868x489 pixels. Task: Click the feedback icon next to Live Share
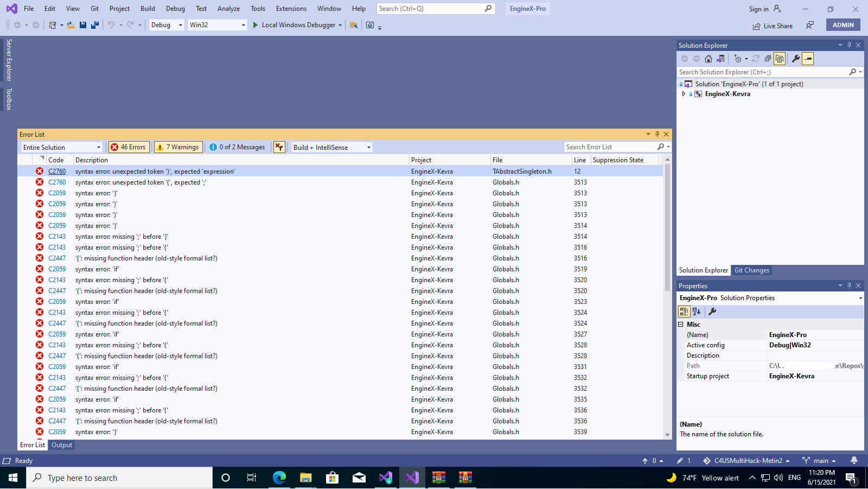810,25
